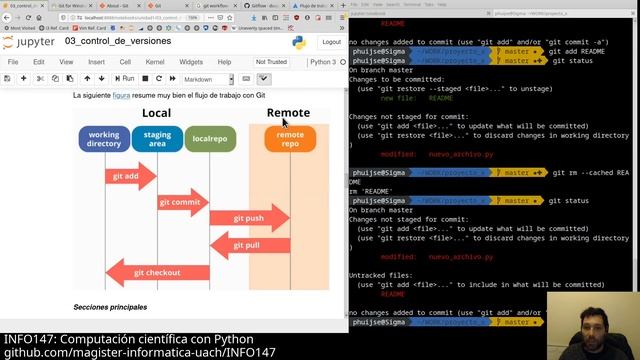Open the Kernel menu in Jupyter
The height and width of the screenshot is (360, 640).
[x=155, y=62]
